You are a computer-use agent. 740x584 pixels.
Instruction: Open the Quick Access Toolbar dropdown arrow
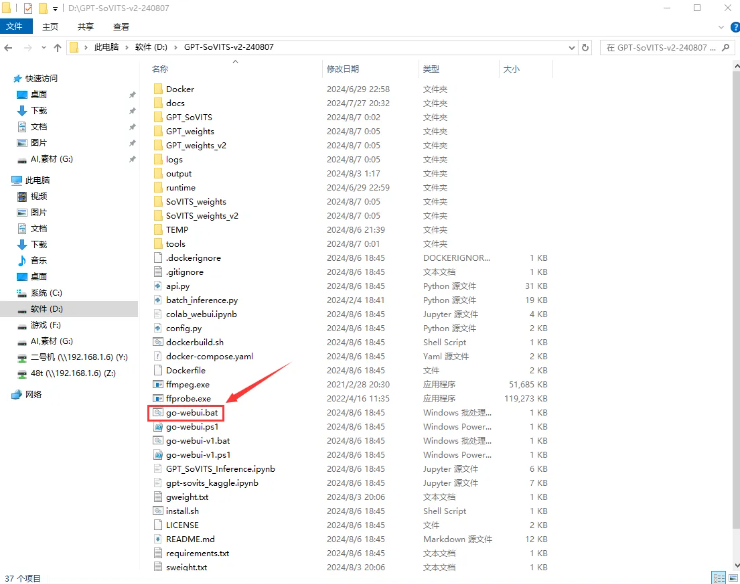[x=55, y=8]
